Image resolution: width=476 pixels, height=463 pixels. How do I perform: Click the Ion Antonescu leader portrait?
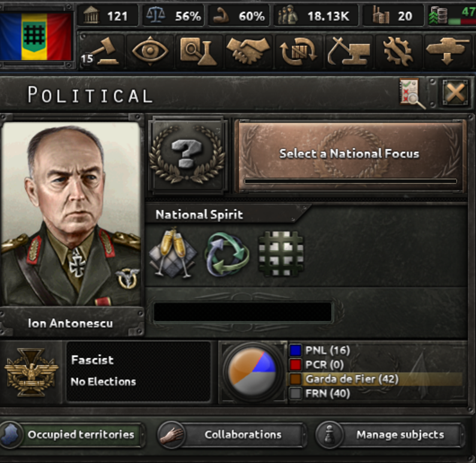71,214
